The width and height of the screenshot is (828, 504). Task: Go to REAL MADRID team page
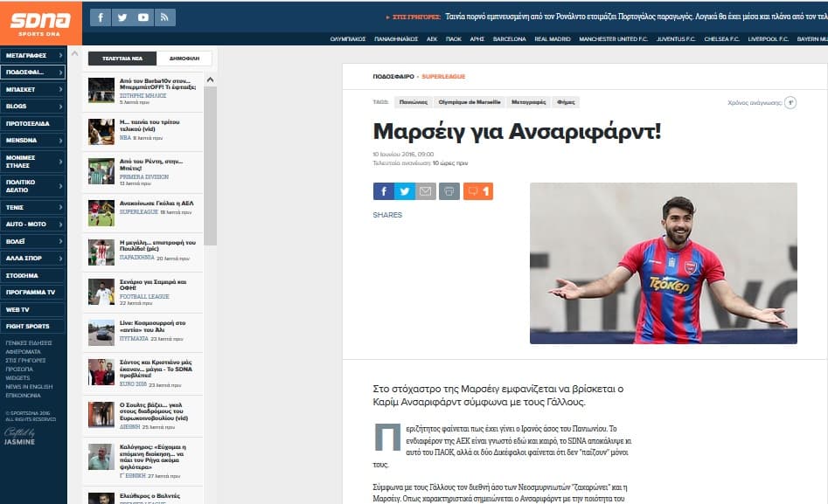click(x=553, y=39)
